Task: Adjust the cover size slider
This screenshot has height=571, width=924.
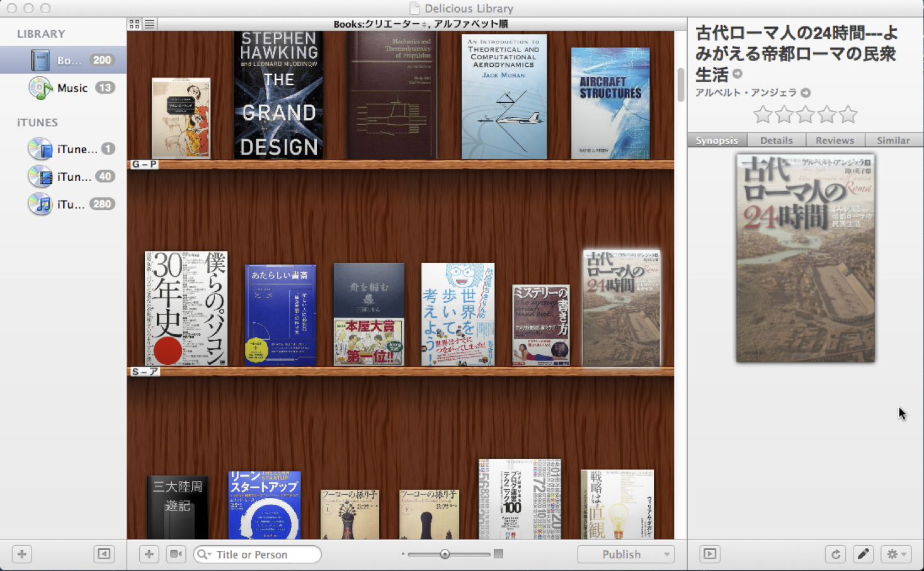Action: (445, 554)
